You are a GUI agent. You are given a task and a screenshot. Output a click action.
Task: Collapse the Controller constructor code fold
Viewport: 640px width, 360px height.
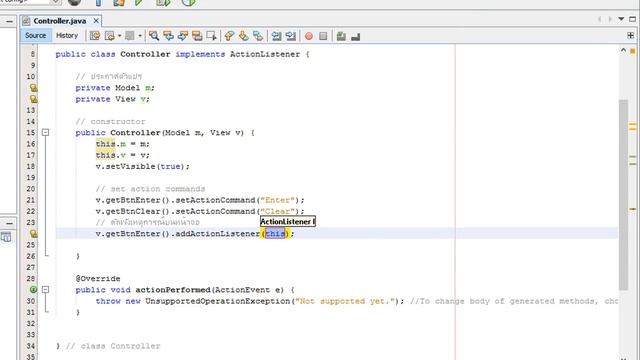(45, 132)
